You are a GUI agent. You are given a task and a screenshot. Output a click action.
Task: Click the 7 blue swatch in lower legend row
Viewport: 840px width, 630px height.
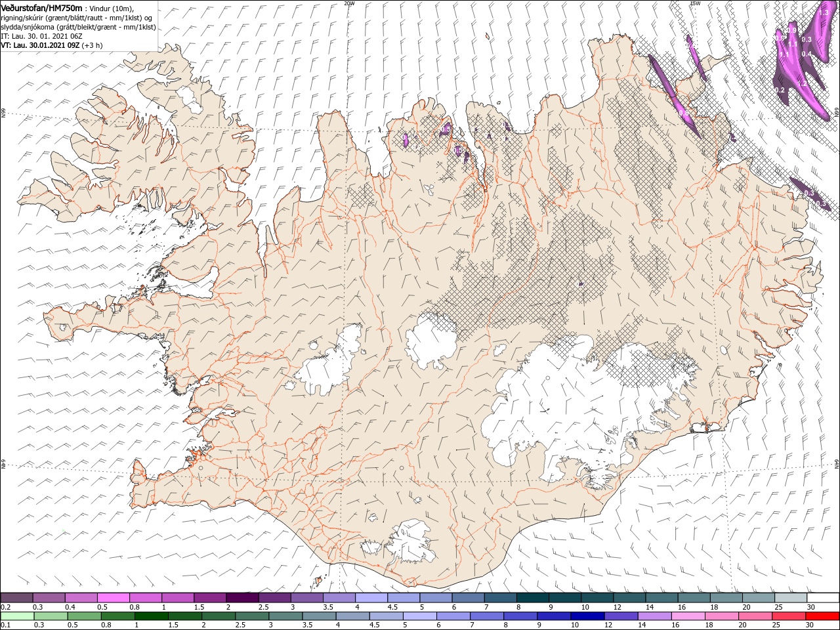(x=486, y=616)
